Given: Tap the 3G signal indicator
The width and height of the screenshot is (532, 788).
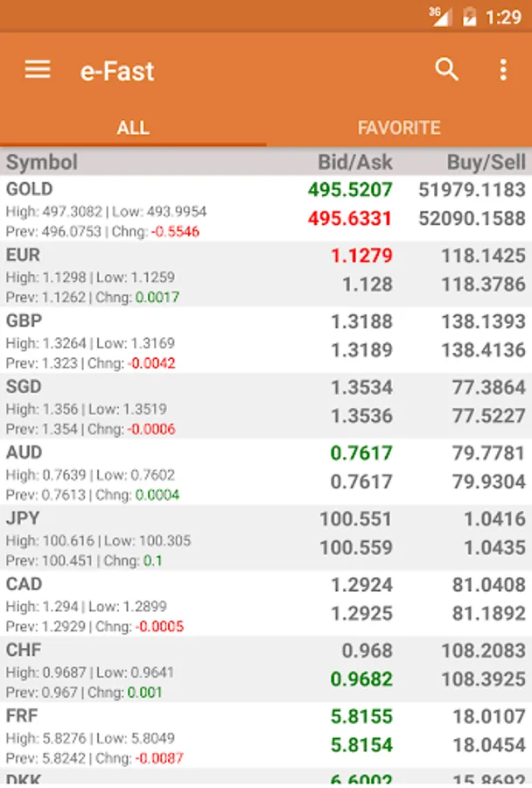Looking at the screenshot, I should pyautogui.click(x=440, y=16).
